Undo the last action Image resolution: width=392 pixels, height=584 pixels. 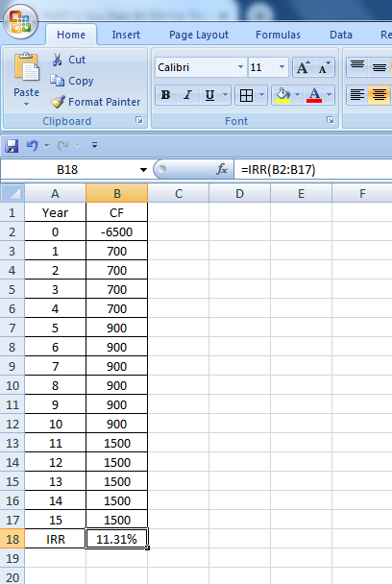33,146
